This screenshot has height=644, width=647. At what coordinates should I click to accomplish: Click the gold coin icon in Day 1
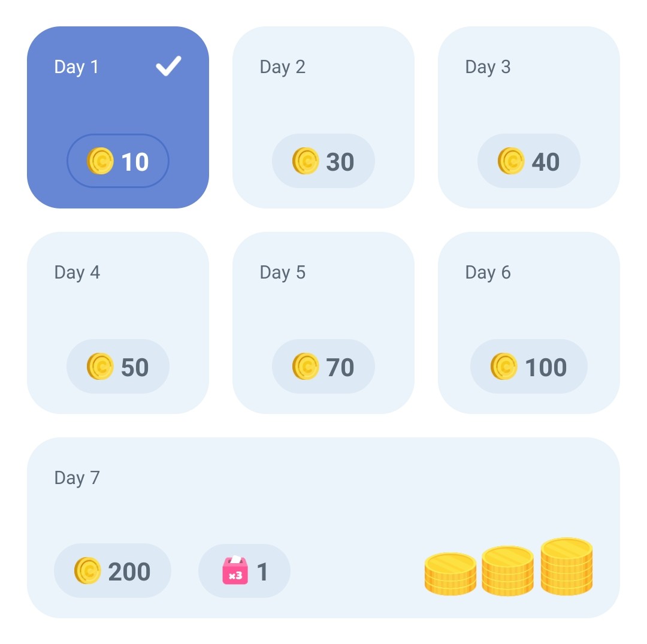(100, 161)
